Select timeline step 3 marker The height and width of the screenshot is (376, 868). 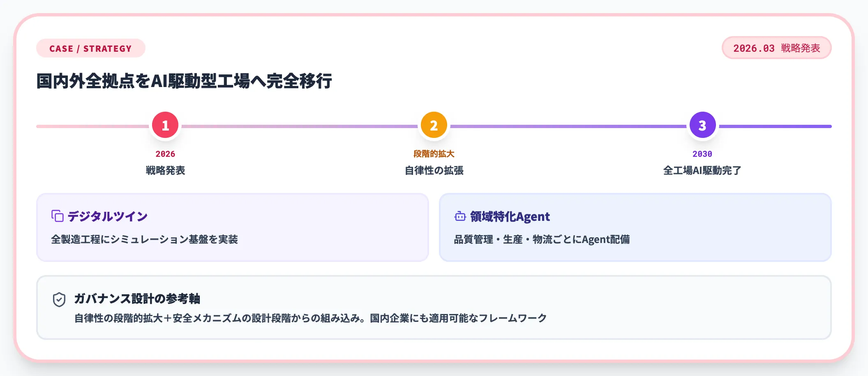702,125
